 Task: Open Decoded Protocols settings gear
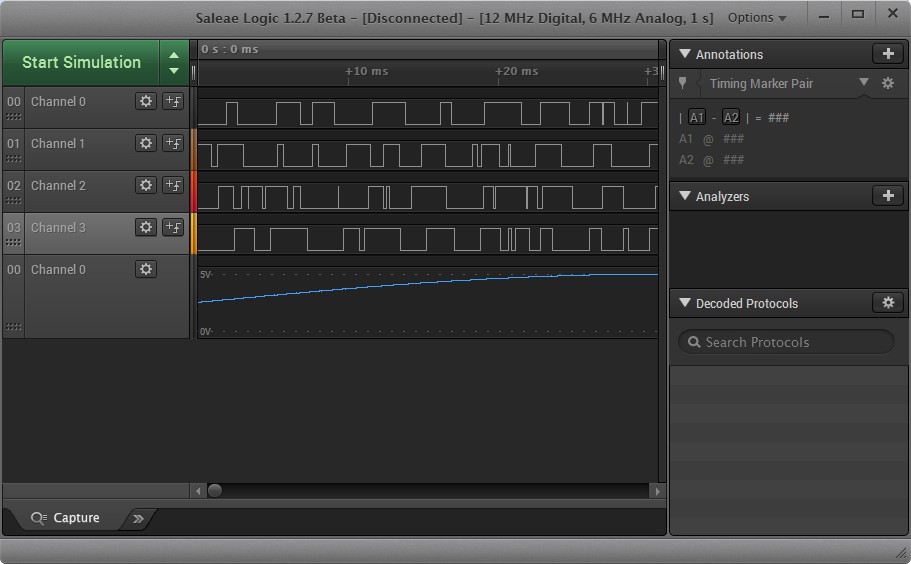tap(887, 303)
